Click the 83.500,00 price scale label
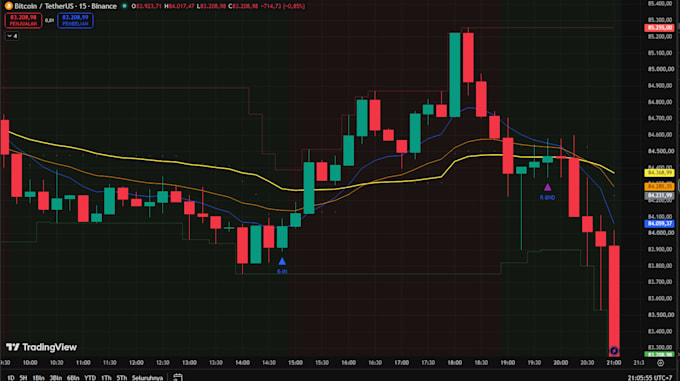The height and width of the screenshot is (381, 680). tap(660, 315)
